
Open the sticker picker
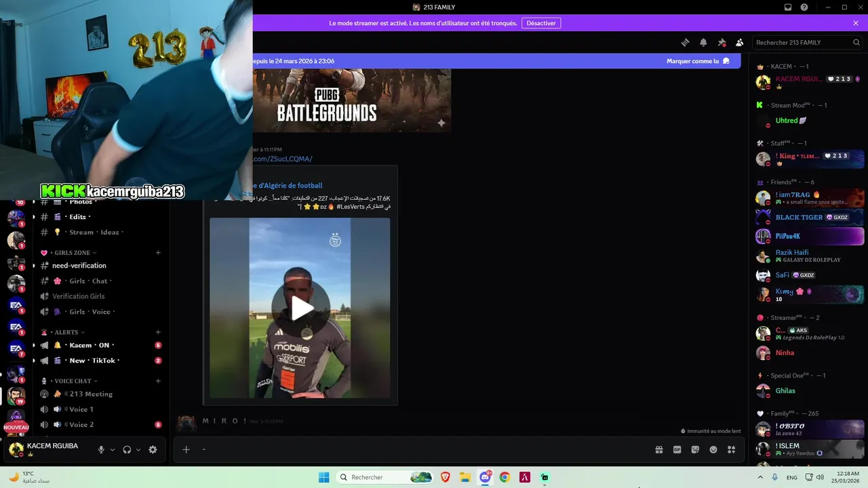[695, 449]
